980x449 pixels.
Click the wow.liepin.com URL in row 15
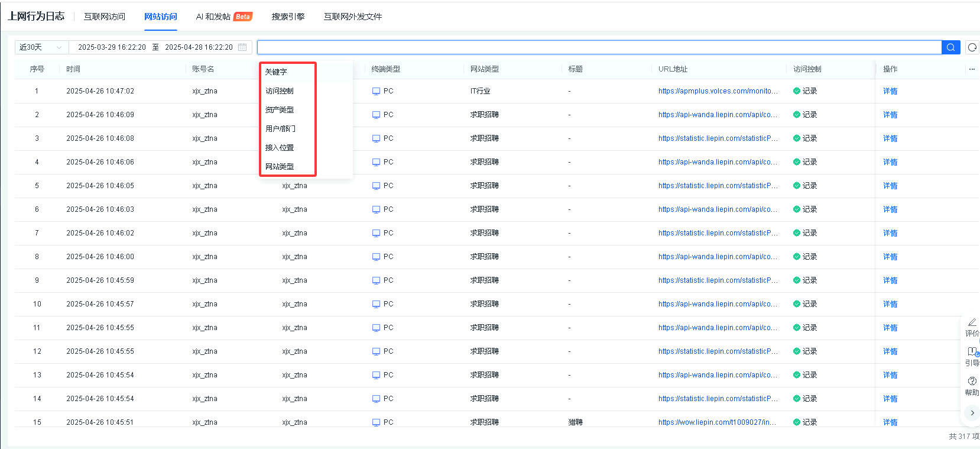(x=716, y=422)
